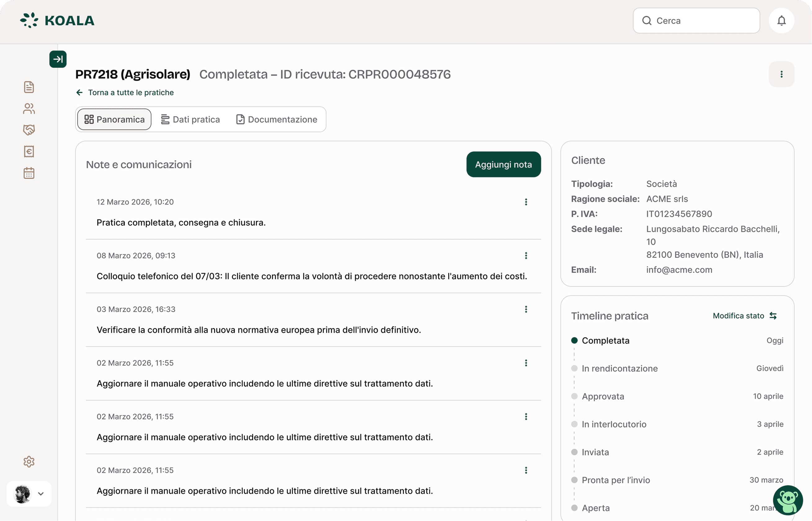The height and width of the screenshot is (521, 812).
Task: Open options for 03 Marzo 2026 note
Action: tap(526, 309)
